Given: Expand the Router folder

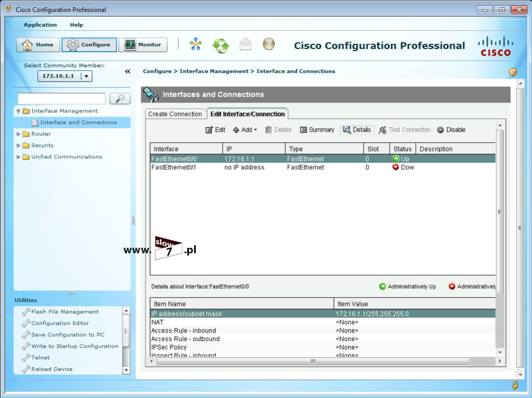Looking at the screenshot, I should 18,134.
